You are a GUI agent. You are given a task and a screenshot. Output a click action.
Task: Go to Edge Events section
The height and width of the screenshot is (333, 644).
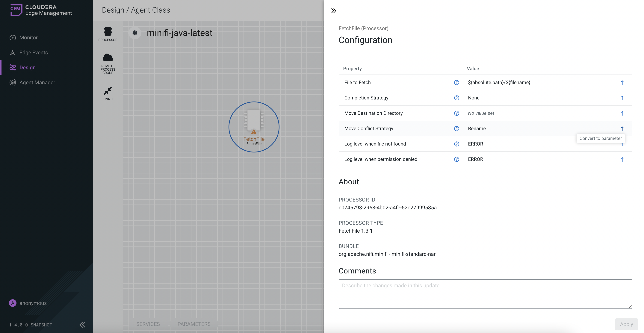[x=34, y=52]
